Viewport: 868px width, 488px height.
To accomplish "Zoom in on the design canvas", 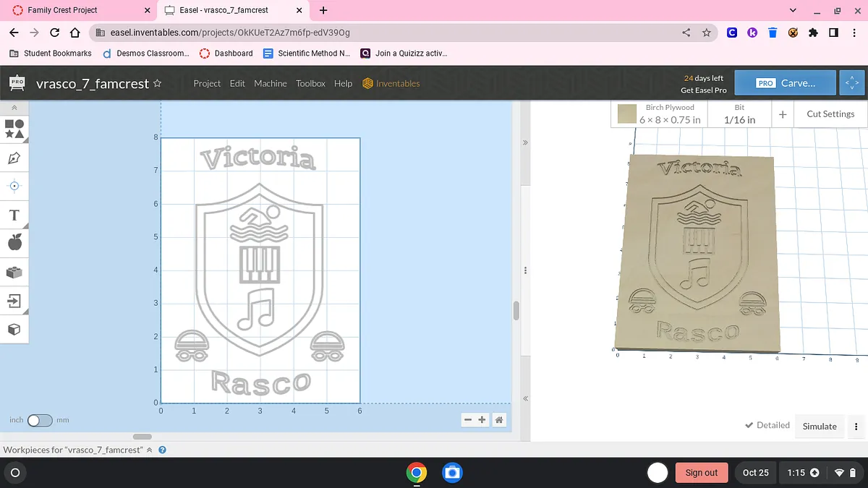I will point(482,420).
